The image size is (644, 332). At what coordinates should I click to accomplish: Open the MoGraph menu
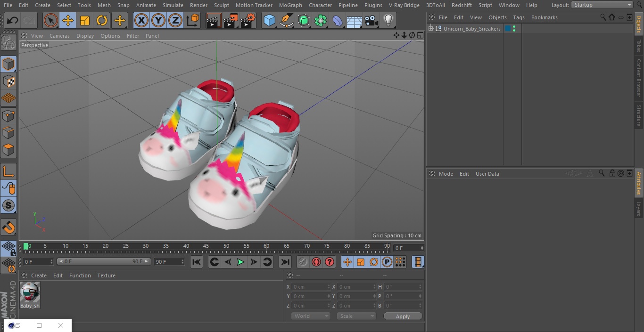tap(290, 5)
